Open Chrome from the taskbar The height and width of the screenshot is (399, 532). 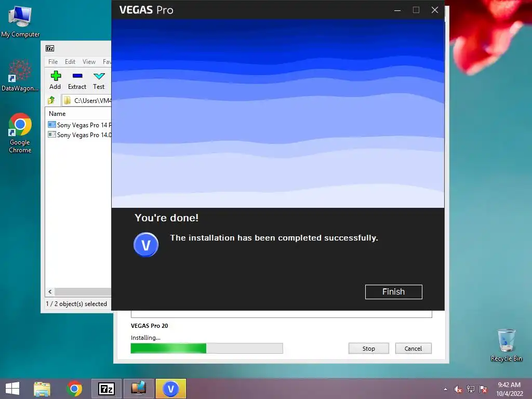(74, 389)
